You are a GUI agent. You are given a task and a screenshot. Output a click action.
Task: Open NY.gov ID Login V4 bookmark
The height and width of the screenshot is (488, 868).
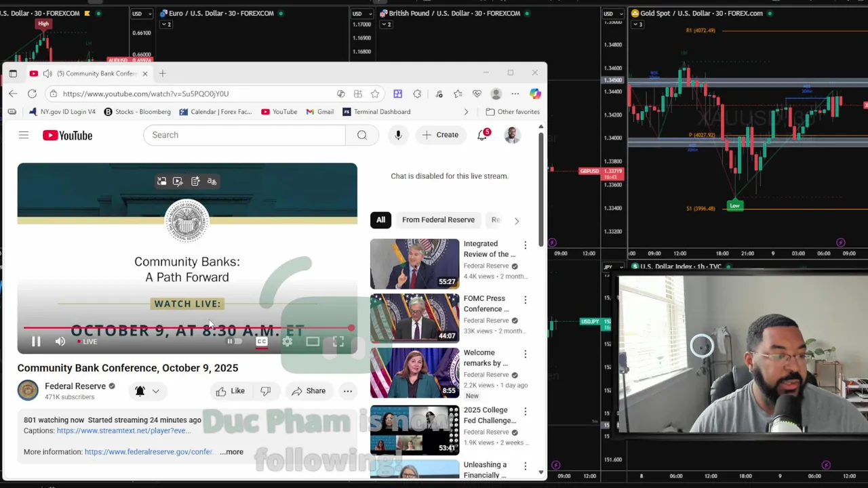coord(62,112)
